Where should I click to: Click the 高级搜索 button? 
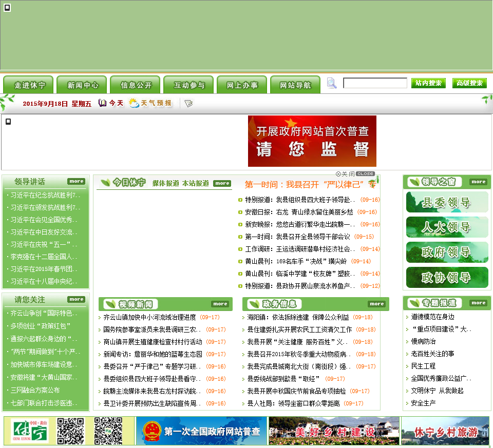[x=469, y=83]
